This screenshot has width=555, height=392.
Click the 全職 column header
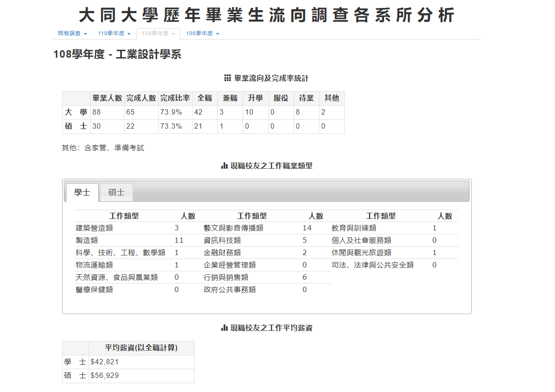point(204,98)
